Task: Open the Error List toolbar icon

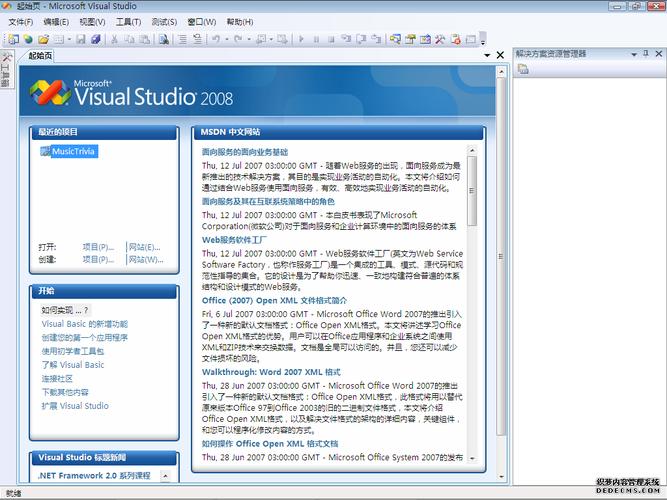Action: [455, 39]
